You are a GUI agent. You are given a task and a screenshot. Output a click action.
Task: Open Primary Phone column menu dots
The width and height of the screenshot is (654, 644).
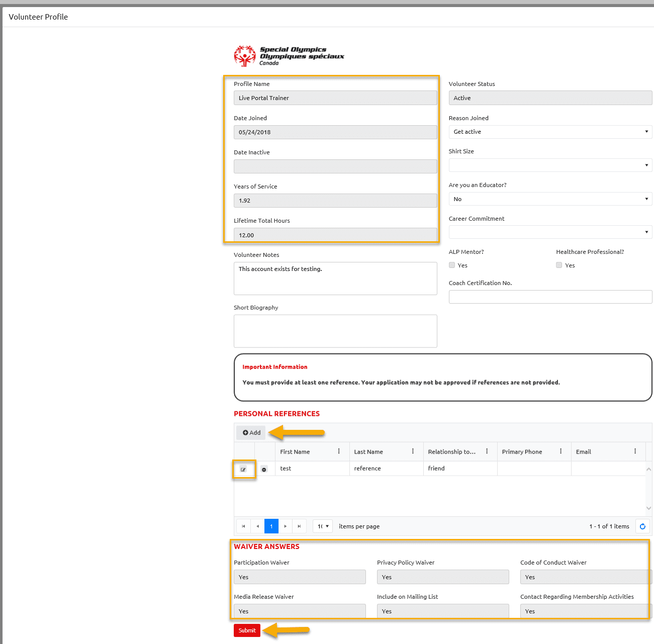pos(560,451)
